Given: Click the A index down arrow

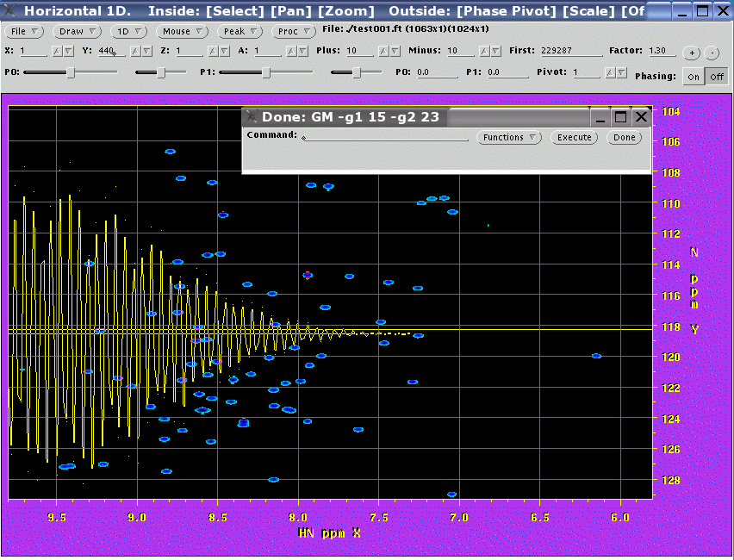Looking at the screenshot, I should coord(303,51).
